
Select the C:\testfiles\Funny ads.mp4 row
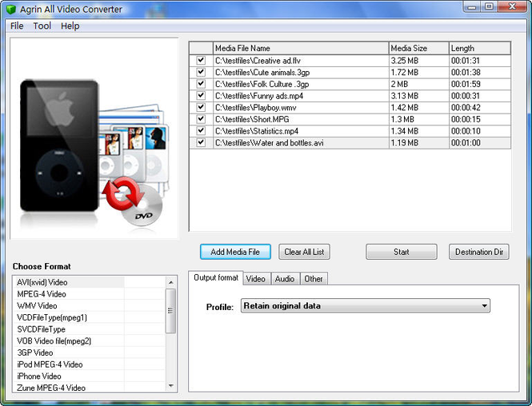tap(350, 96)
